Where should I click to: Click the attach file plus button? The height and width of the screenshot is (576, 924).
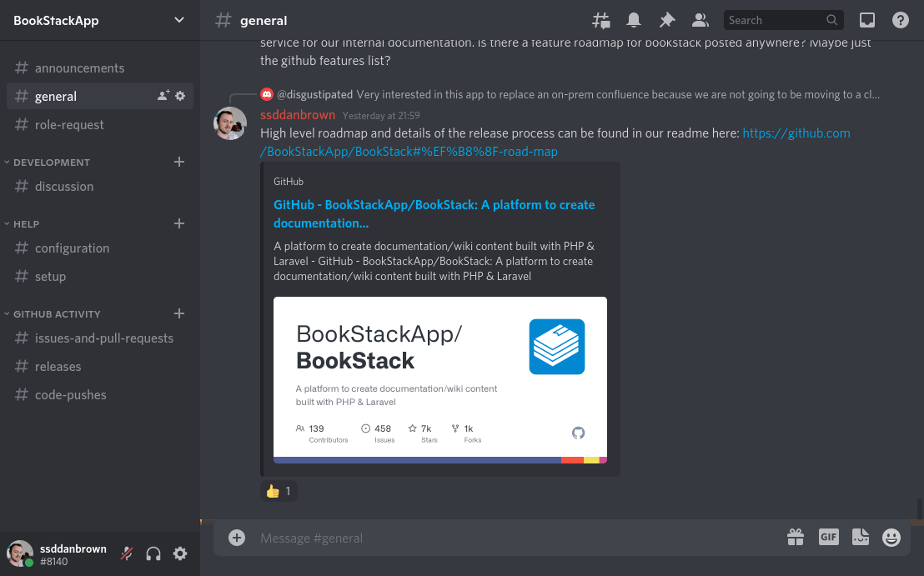coord(237,538)
